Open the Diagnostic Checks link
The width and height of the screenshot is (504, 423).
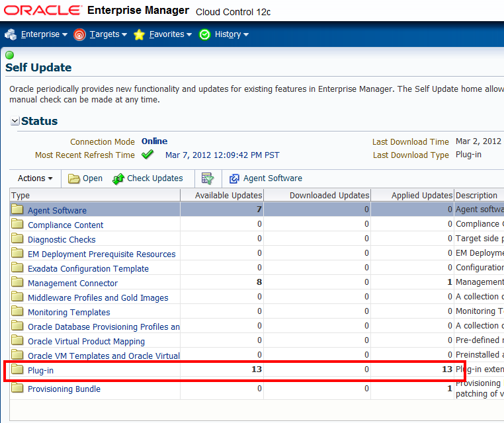pos(62,240)
